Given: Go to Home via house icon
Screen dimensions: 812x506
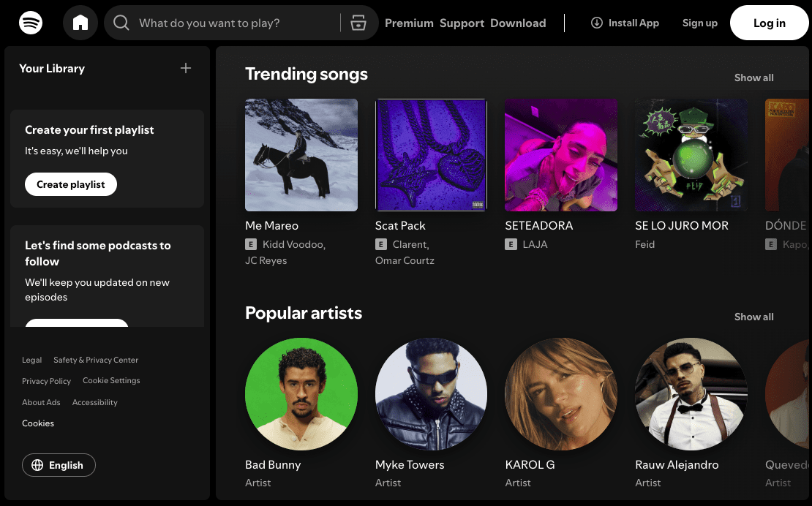Looking at the screenshot, I should pyautogui.click(x=80, y=23).
